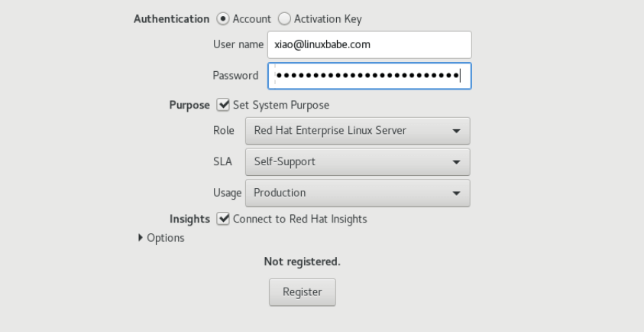Click the "User name" field label
Viewport: 644px width, 332px height.
point(237,44)
